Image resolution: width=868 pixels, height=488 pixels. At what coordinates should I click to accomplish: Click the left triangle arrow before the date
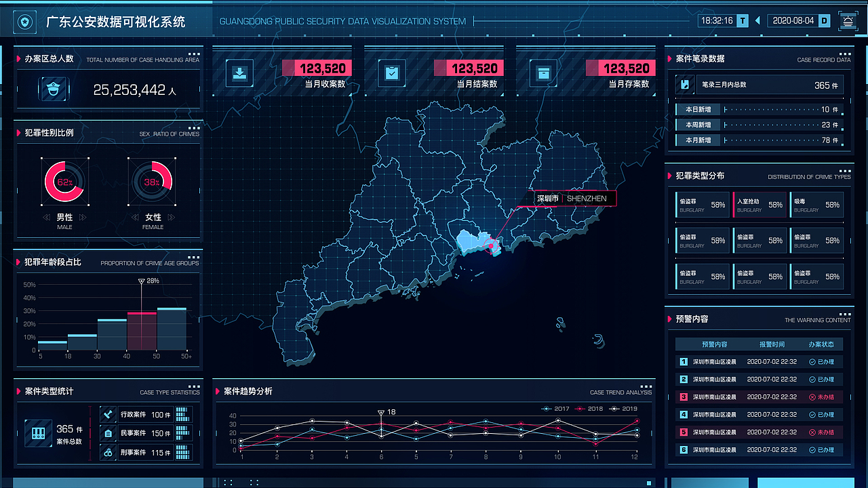pyautogui.click(x=758, y=21)
